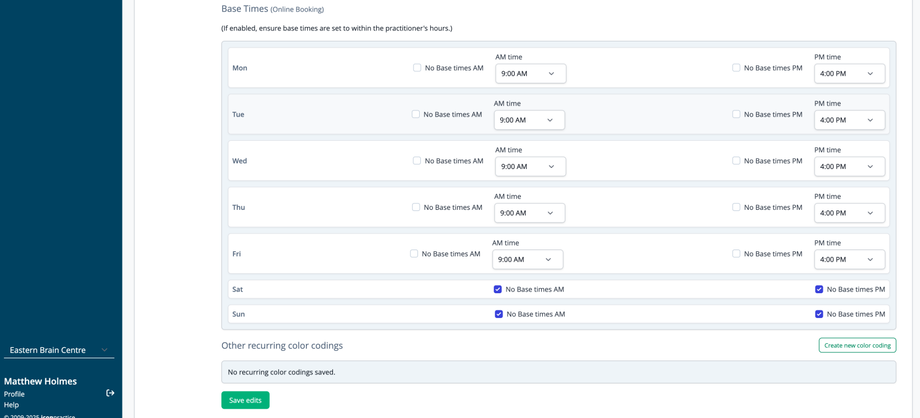Check No Base times AM for Tuesday
The width and height of the screenshot is (920, 418).
point(416,114)
